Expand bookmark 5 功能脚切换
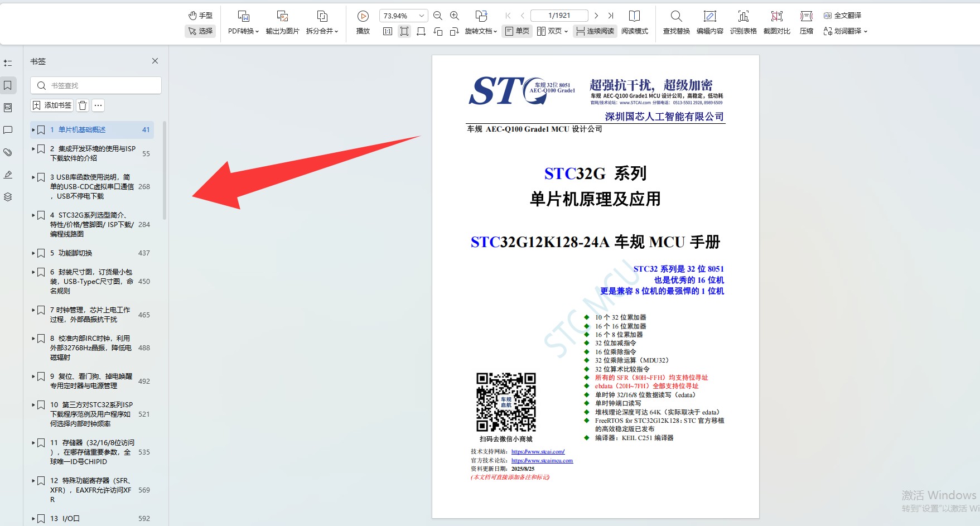980x526 pixels. click(x=33, y=253)
